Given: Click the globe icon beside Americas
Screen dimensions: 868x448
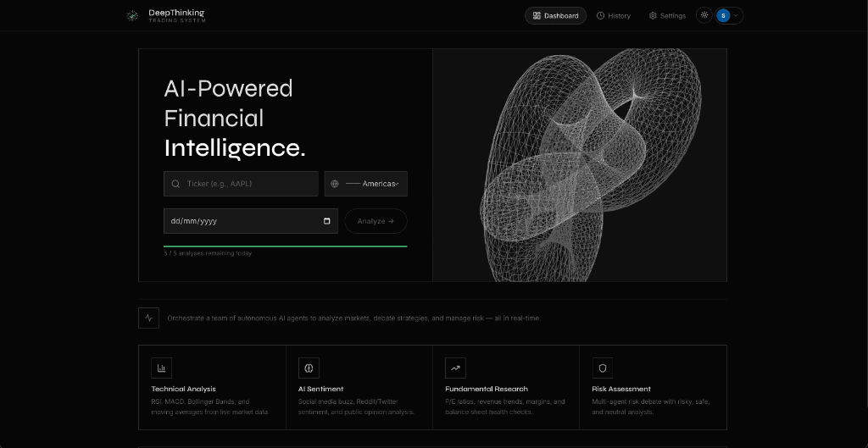Looking at the screenshot, I should [x=334, y=184].
